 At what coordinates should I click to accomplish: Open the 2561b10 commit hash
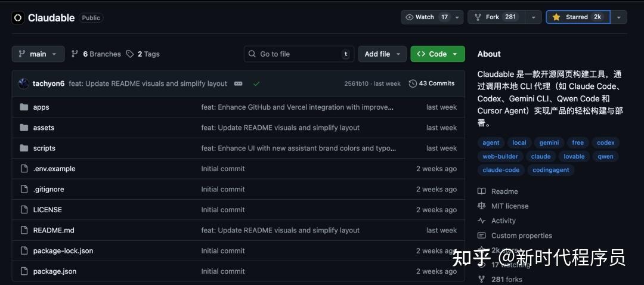pos(356,83)
